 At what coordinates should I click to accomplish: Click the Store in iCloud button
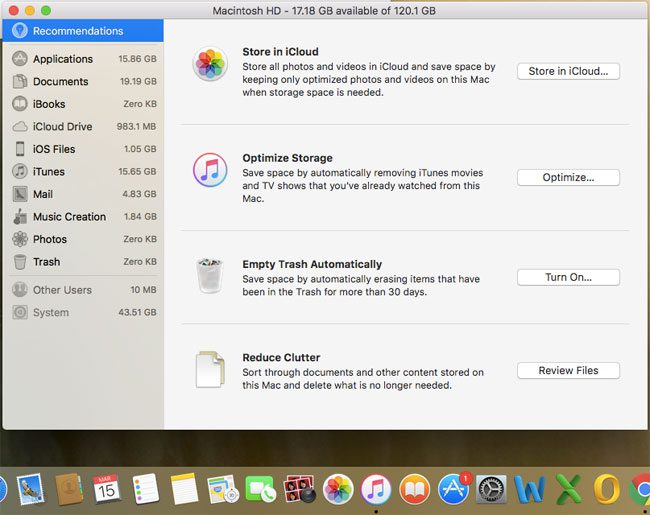click(x=568, y=71)
